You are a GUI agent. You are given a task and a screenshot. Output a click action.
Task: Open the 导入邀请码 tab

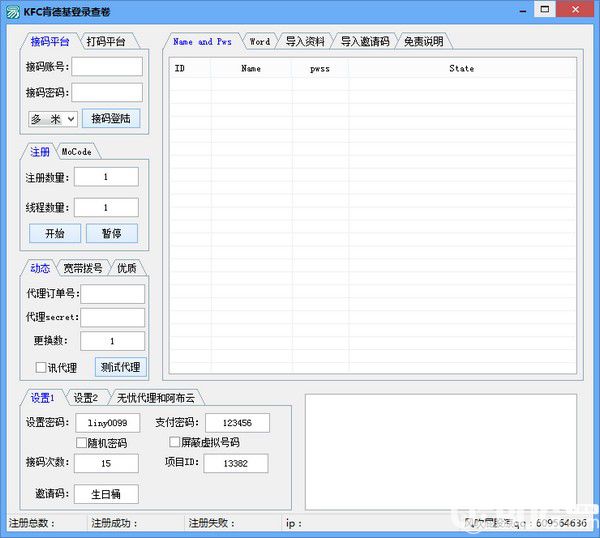coord(365,41)
